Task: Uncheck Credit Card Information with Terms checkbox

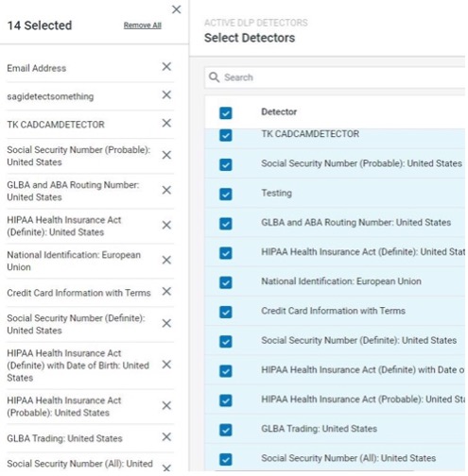Action: tap(226, 313)
